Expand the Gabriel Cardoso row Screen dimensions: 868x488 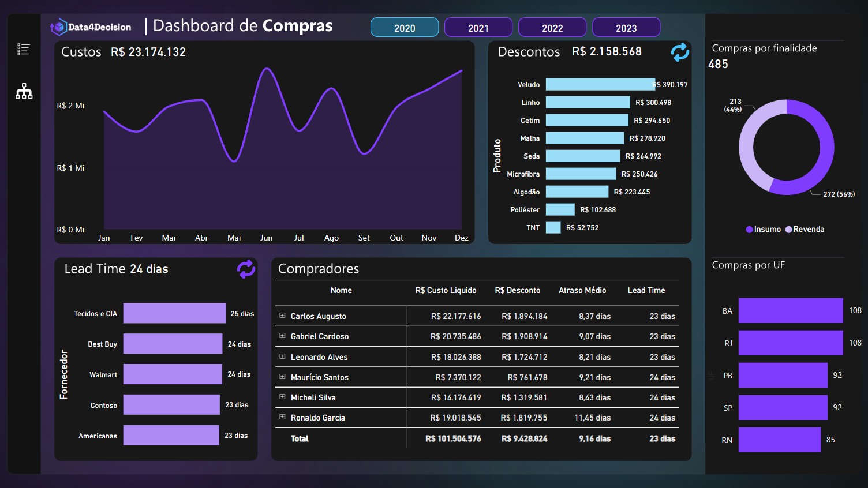[282, 336]
